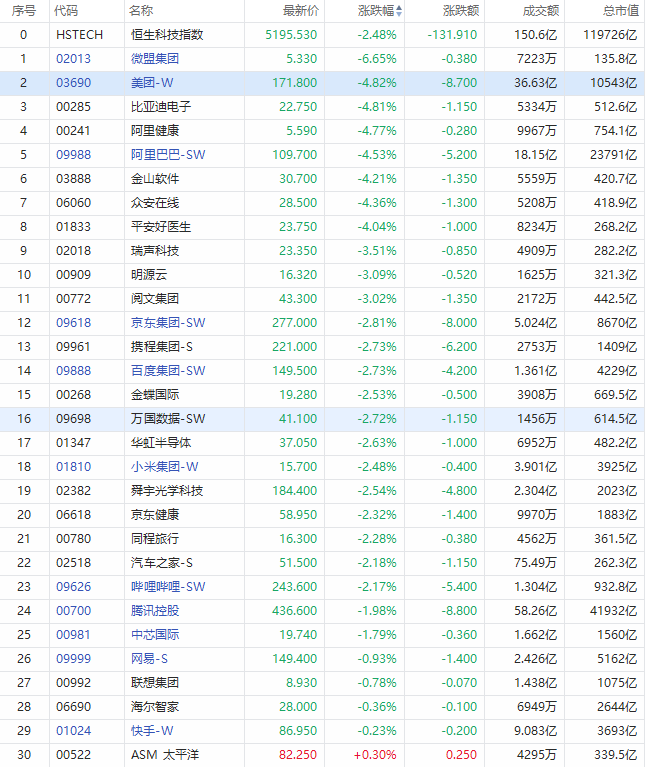Click the 代码 column header
This screenshot has width=645, height=767.
66,11
